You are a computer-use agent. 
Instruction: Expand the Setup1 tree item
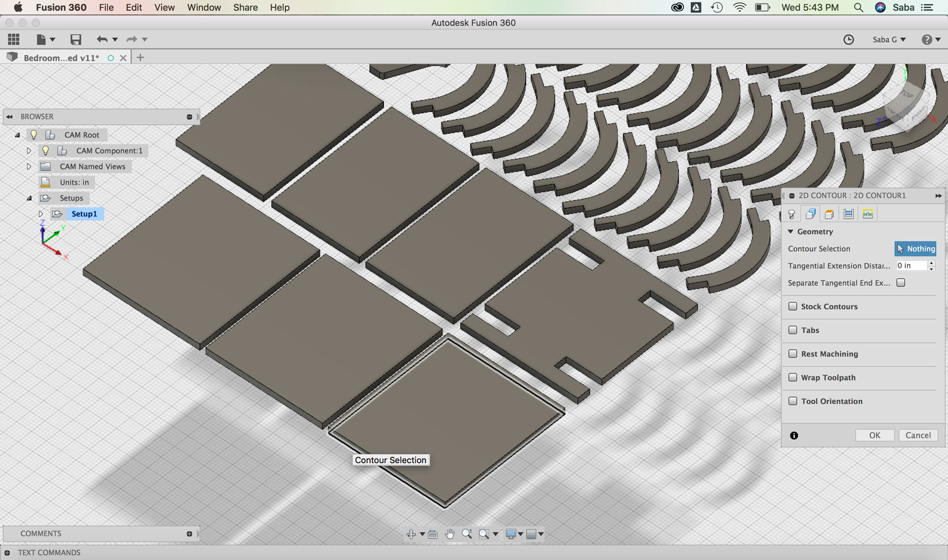pyautogui.click(x=41, y=214)
